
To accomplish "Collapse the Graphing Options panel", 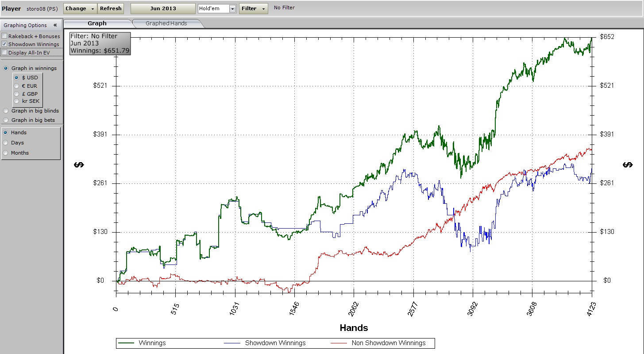I will point(55,25).
